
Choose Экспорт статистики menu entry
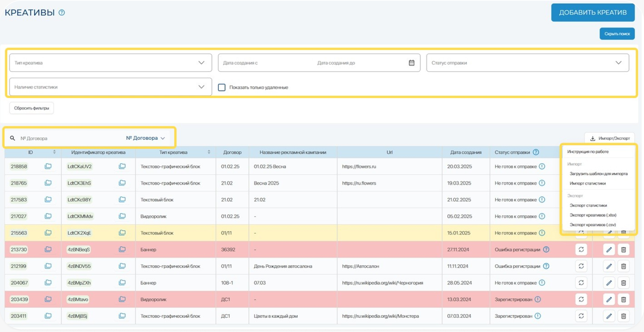click(588, 205)
